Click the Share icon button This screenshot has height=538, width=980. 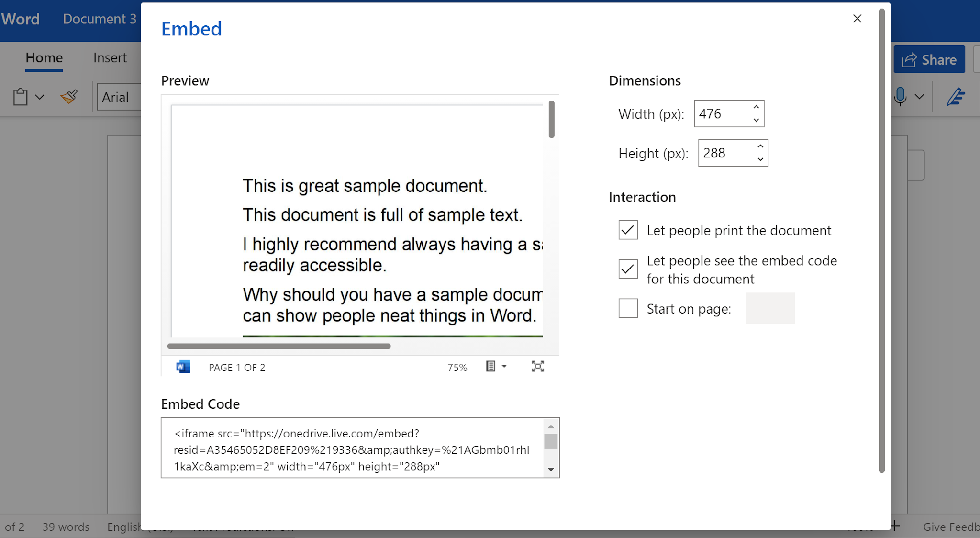(x=928, y=59)
